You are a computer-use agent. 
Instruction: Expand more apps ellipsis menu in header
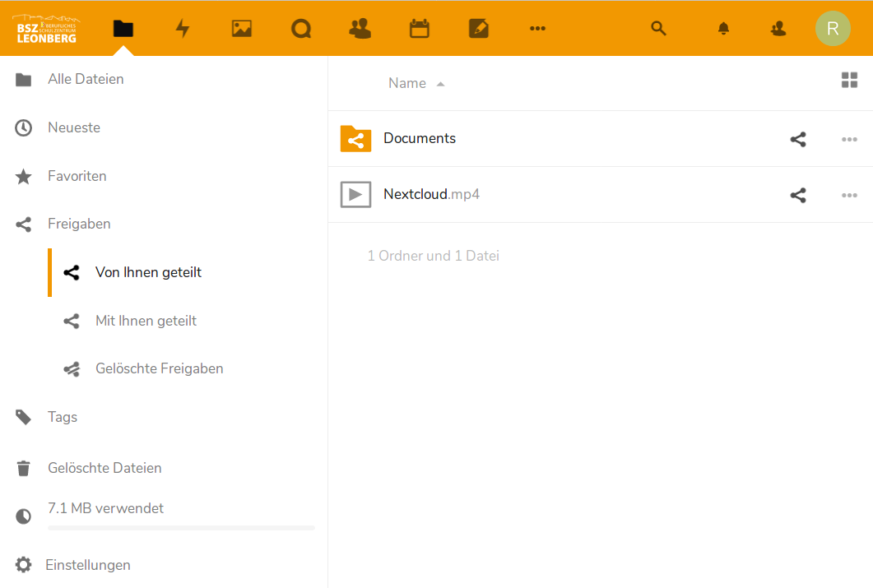click(x=537, y=29)
